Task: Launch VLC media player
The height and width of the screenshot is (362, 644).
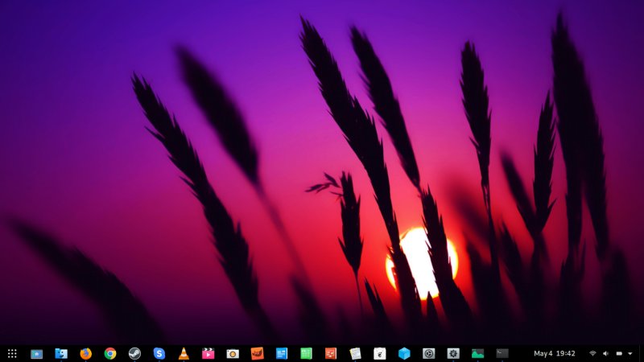Action: tap(184, 353)
